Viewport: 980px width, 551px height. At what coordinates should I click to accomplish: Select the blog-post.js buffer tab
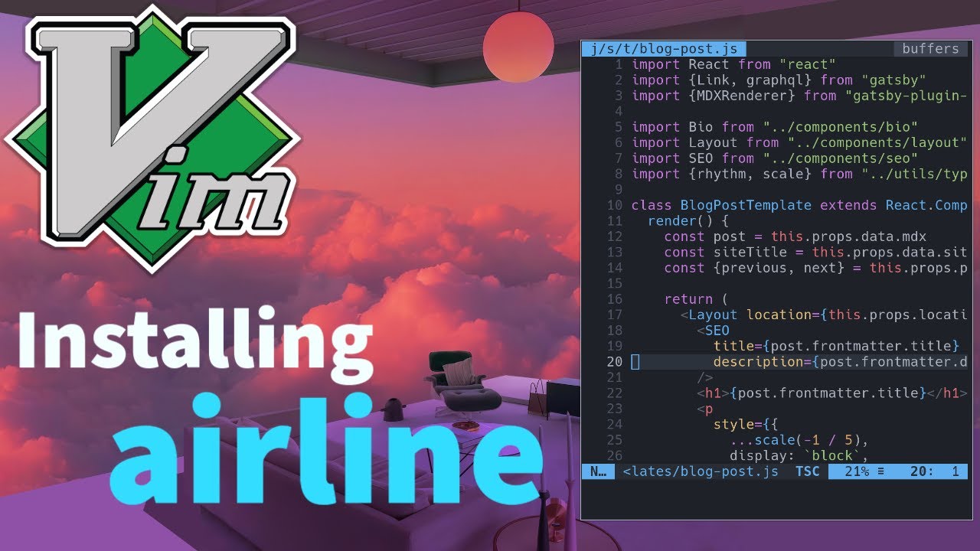coord(663,48)
